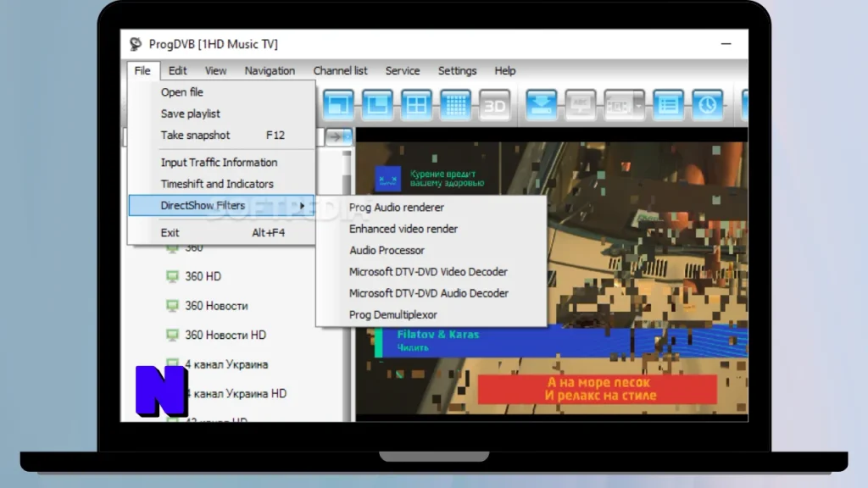
Task: Toggle the 3D mode toolbar button
Action: pos(494,104)
